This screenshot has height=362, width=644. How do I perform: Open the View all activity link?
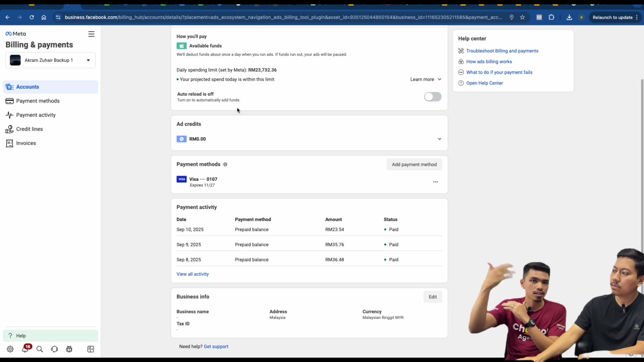tap(193, 274)
